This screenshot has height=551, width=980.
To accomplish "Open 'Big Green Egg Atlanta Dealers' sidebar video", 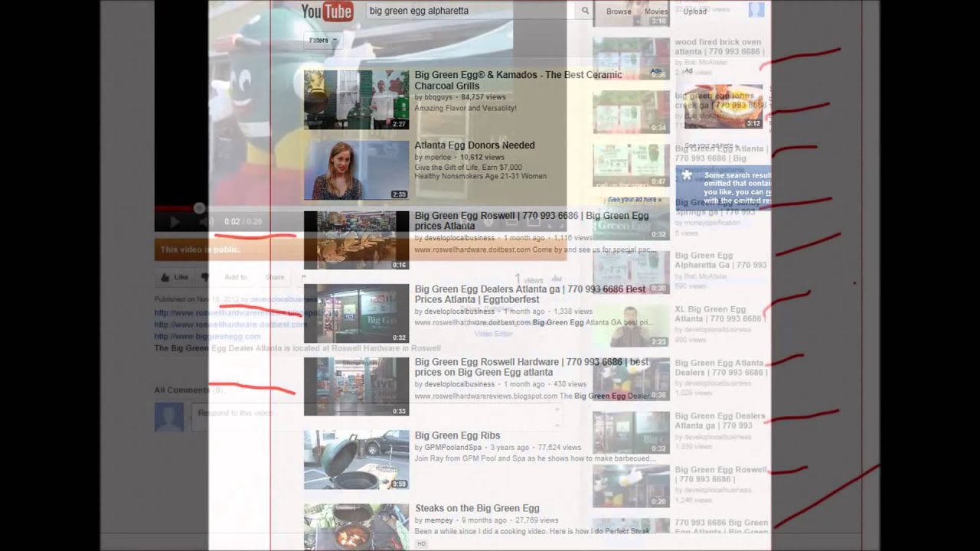I will point(720,367).
